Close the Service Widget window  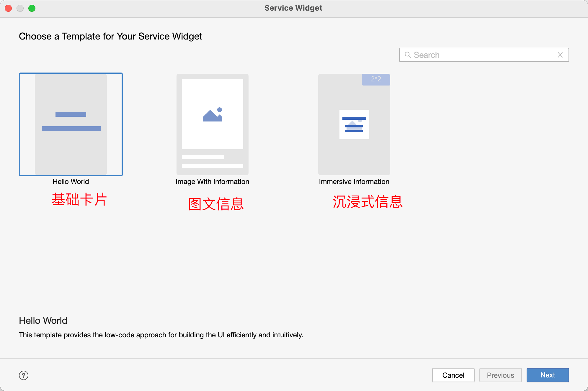pyautogui.click(x=9, y=8)
